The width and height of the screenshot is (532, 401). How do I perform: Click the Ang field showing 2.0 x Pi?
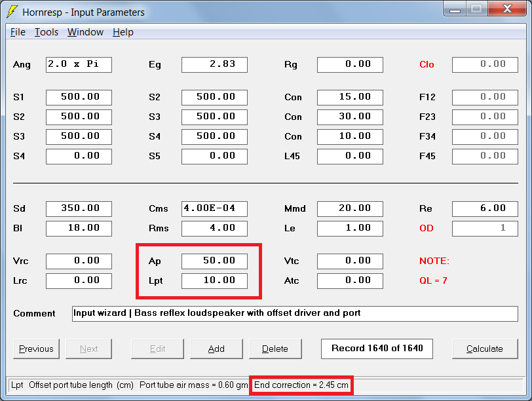(79, 65)
